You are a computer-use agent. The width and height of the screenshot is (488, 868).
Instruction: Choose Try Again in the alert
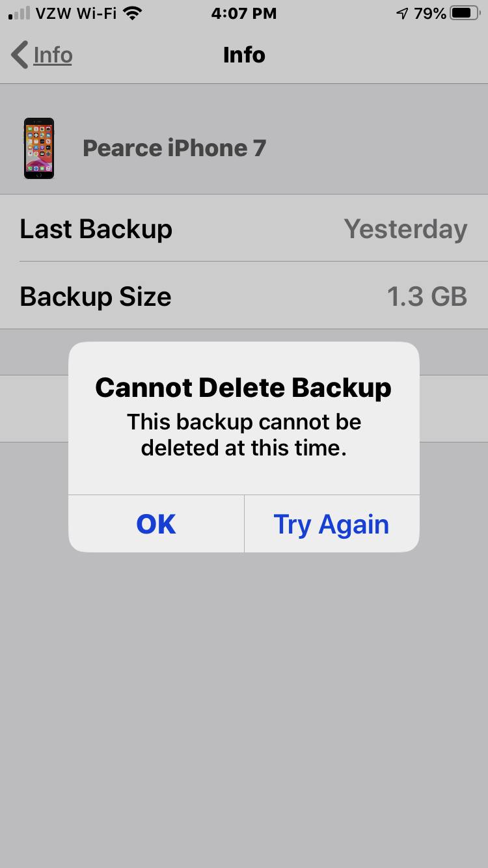[x=332, y=524]
